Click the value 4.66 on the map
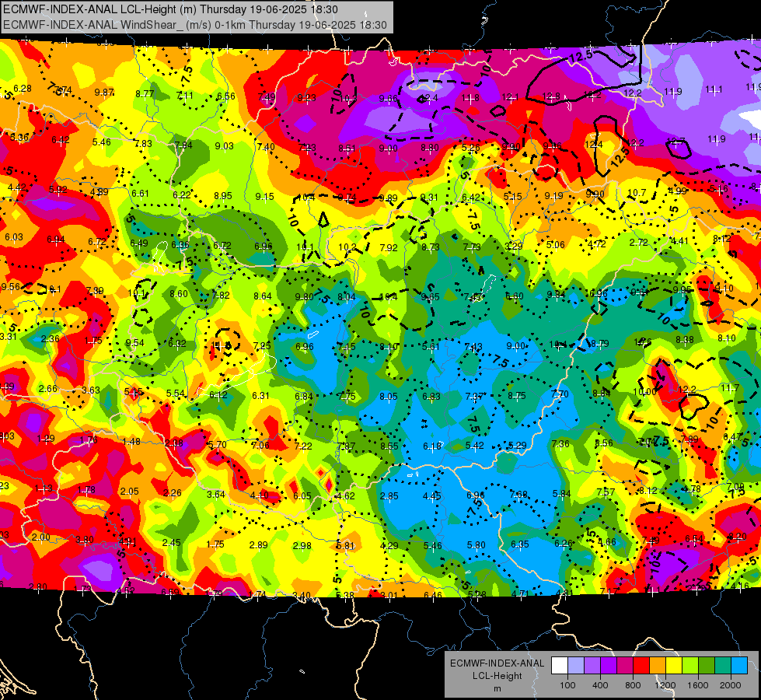The width and height of the screenshot is (761, 700). click(x=606, y=542)
